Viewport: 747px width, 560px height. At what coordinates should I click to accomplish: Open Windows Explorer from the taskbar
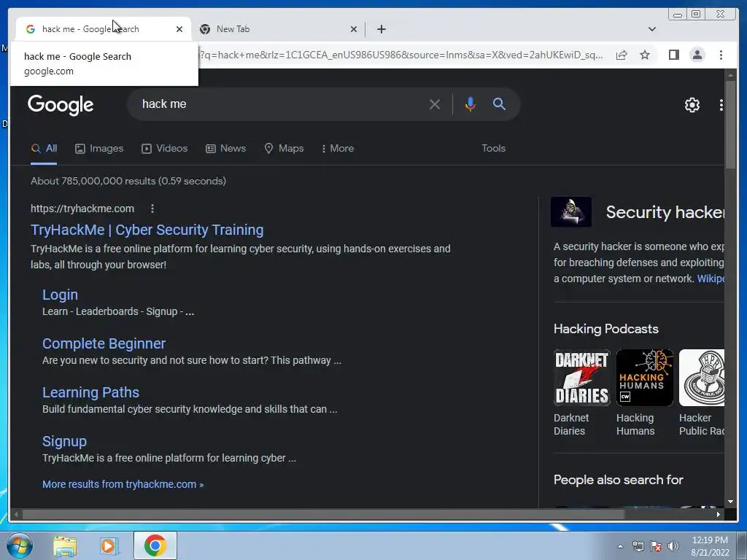pyautogui.click(x=65, y=546)
